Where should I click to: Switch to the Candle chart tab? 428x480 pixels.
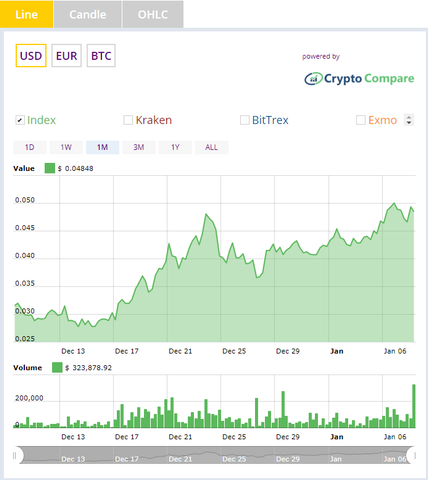pyautogui.click(x=88, y=14)
